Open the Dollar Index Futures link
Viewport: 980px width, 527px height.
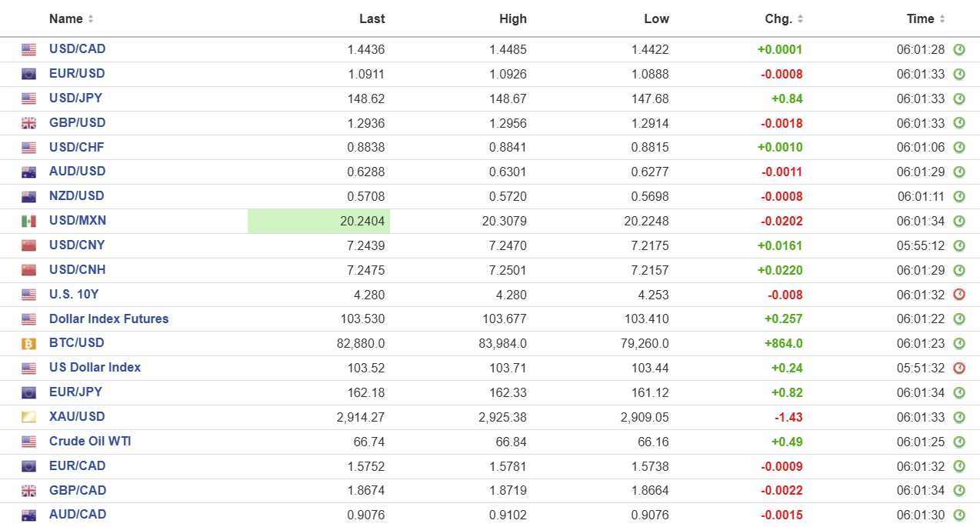108,319
